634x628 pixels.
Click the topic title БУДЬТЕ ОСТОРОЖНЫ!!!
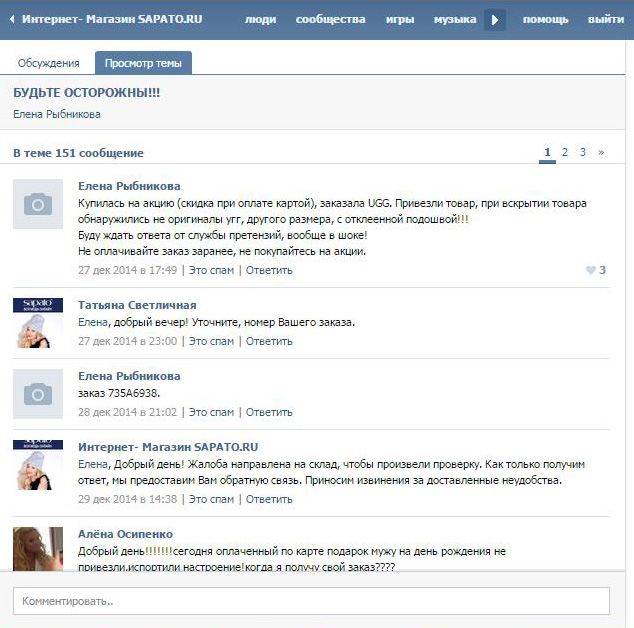tap(87, 93)
